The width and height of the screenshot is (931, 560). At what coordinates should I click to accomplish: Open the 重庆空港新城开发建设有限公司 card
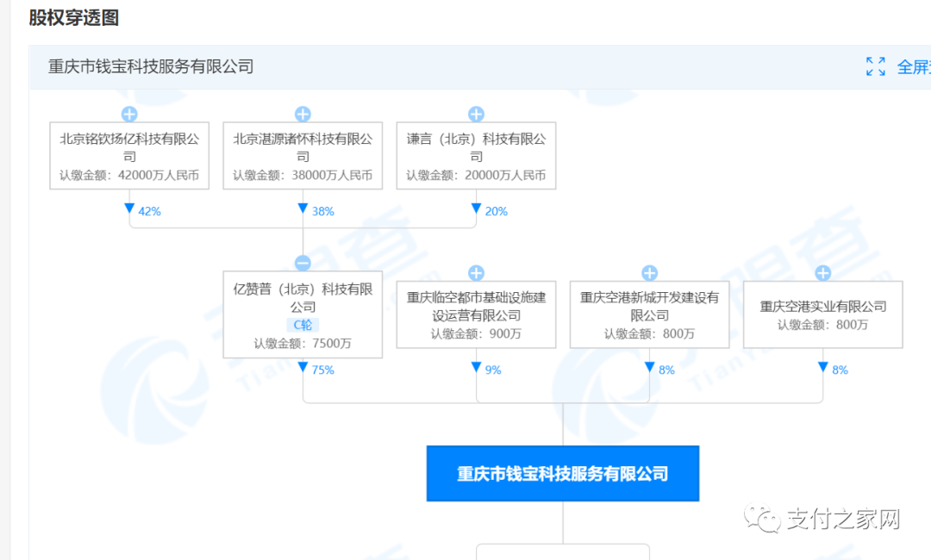650,314
